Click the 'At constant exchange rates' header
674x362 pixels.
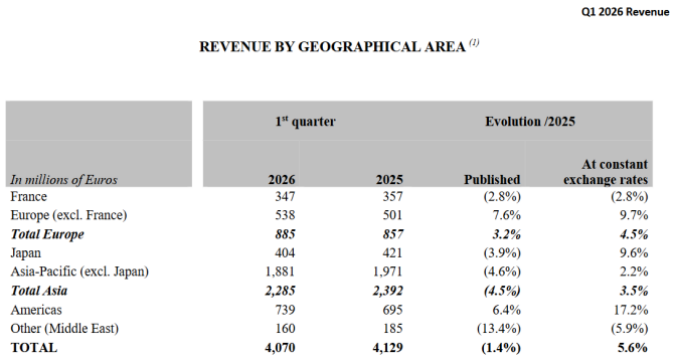click(606, 172)
